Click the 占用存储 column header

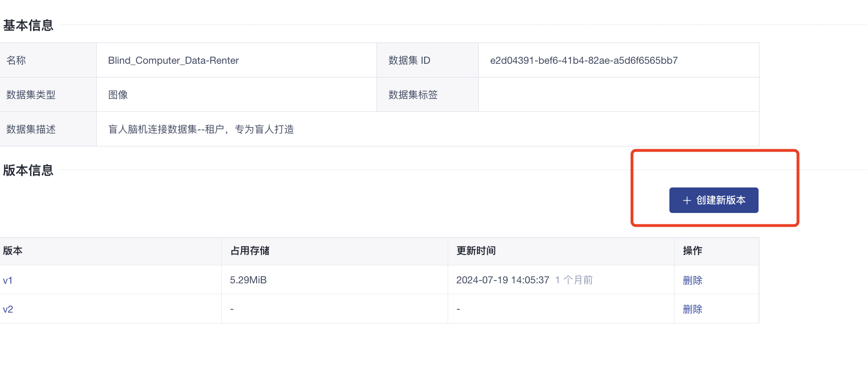tap(250, 251)
